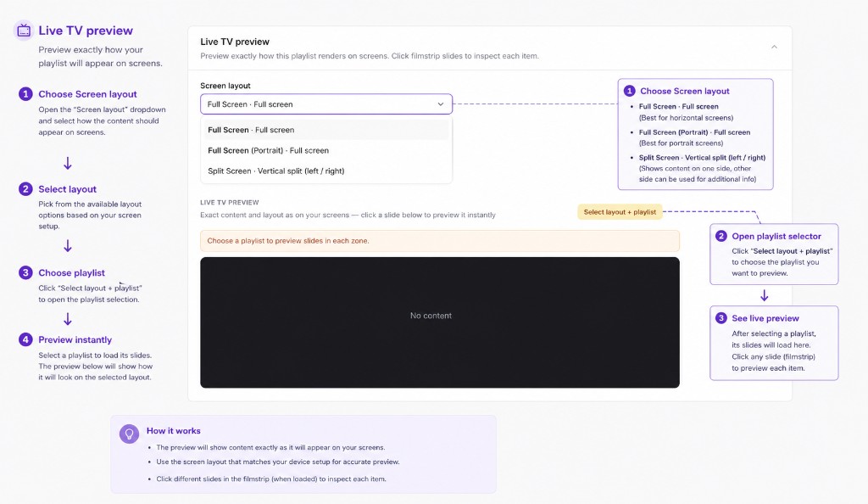This screenshot has width=868, height=504.
Task: Open the Screen layout dropdown
Action: tap(326, 104)
